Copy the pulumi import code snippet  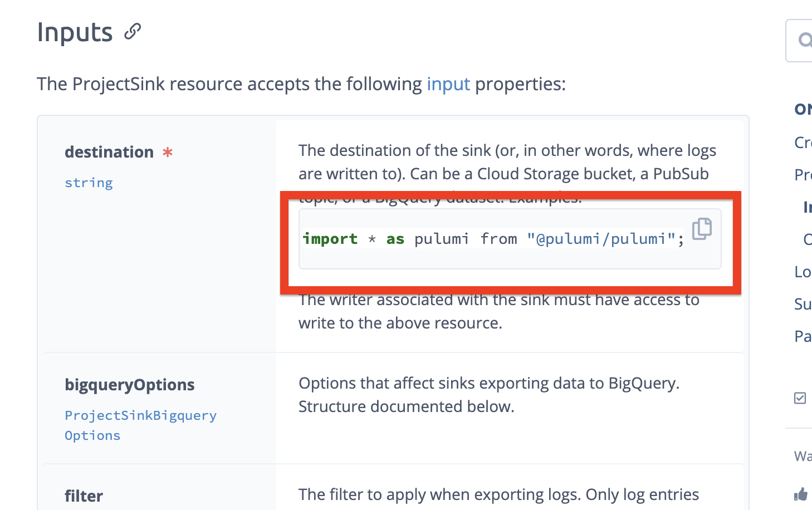pos(702,229)
